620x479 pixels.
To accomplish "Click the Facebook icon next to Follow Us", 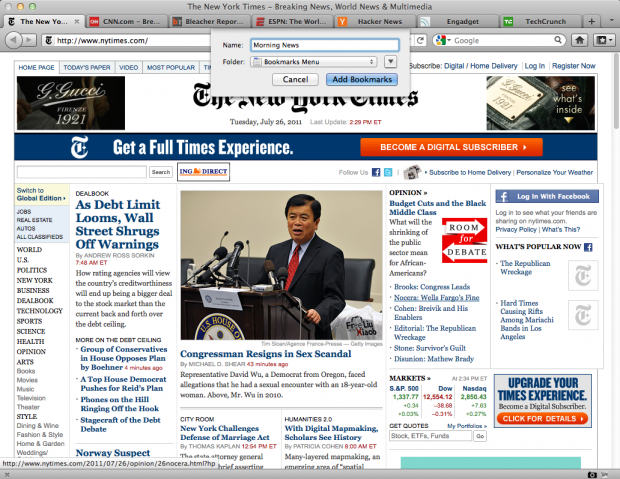I will coord(374,172).
